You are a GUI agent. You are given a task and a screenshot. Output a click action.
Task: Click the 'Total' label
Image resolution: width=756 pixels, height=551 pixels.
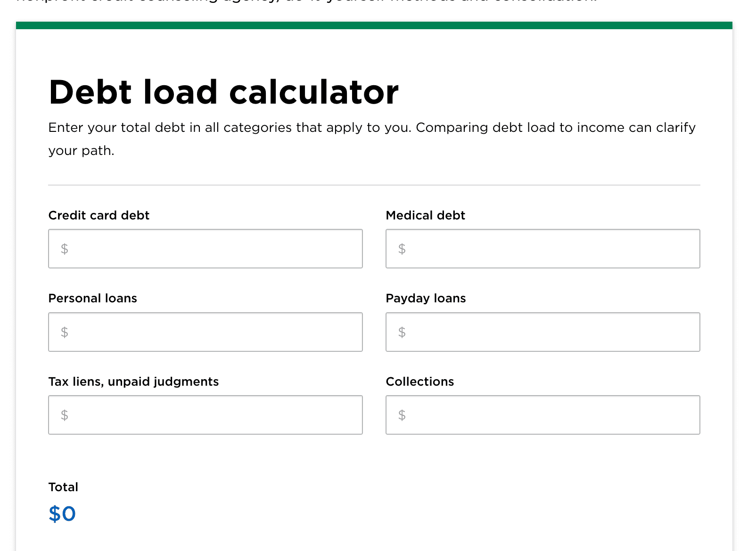63,487
